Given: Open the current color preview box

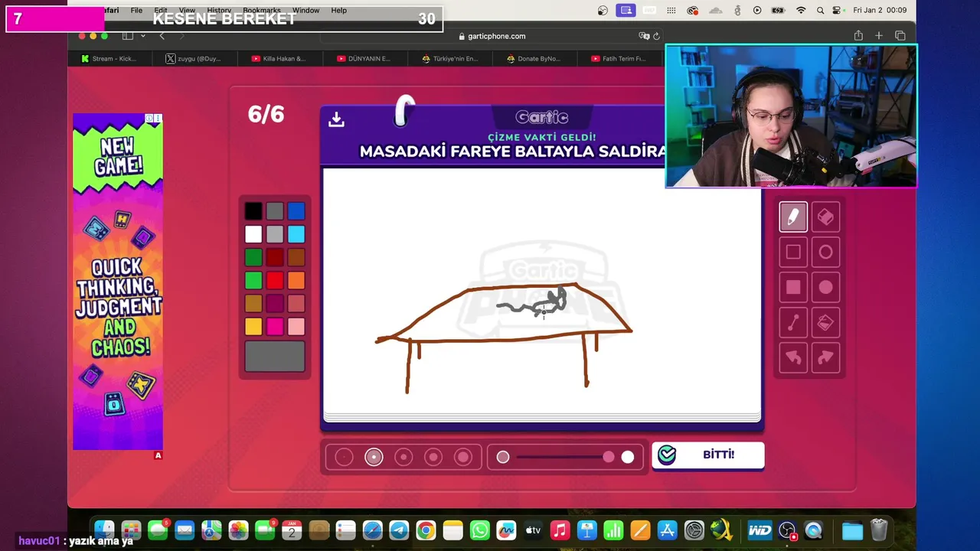Looking at the screenshot, I should (275, 357).
